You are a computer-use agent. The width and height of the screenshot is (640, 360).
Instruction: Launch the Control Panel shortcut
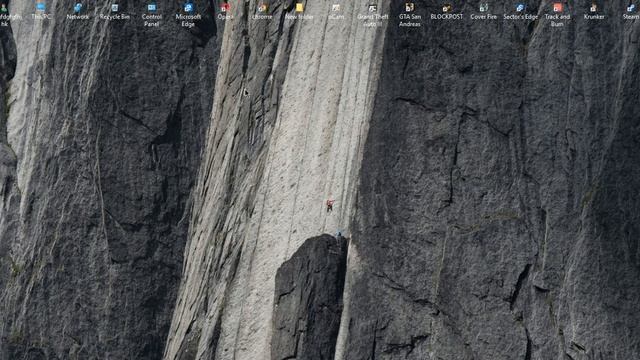point(151,14)
